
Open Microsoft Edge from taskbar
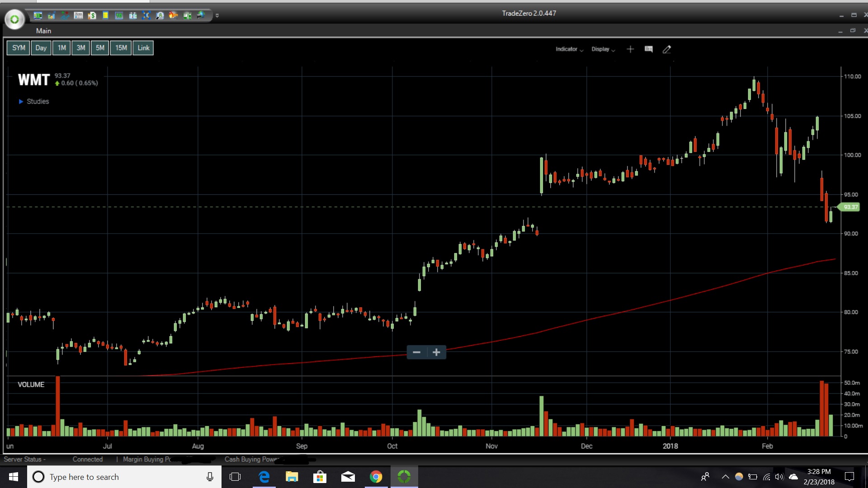pyautogui.click(x=264, y=477)
